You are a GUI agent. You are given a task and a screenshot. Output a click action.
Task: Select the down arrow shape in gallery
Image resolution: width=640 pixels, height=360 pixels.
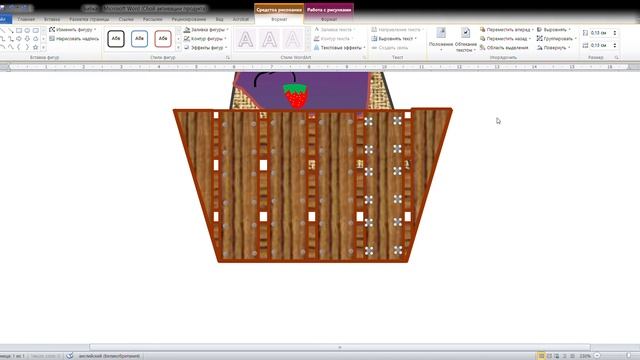[x=27, y=39]
